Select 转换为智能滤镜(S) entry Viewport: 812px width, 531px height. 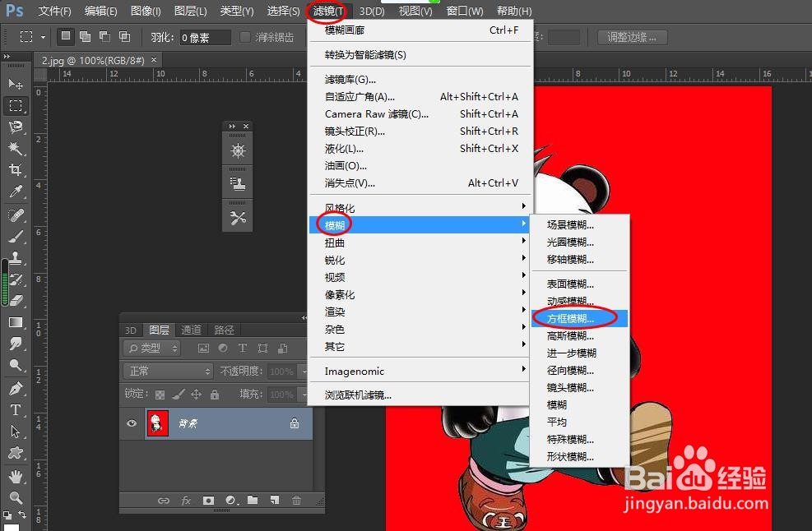pos(420,54)
